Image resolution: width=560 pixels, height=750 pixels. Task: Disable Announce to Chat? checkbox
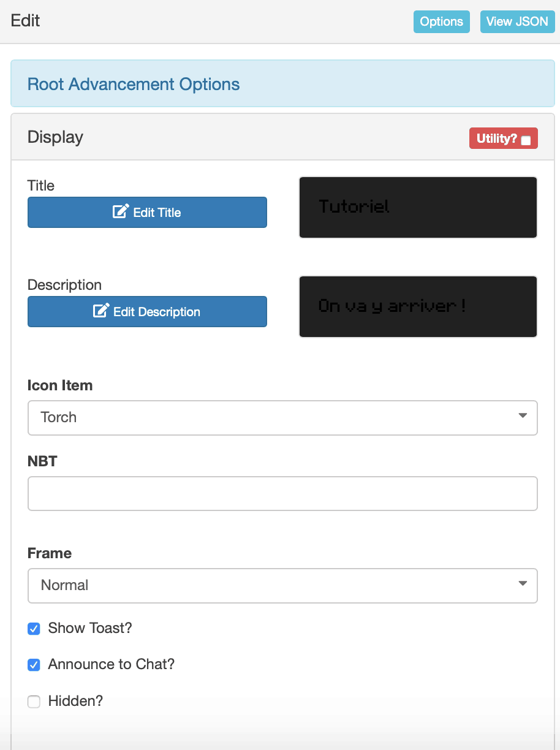[x=34, y=665]
